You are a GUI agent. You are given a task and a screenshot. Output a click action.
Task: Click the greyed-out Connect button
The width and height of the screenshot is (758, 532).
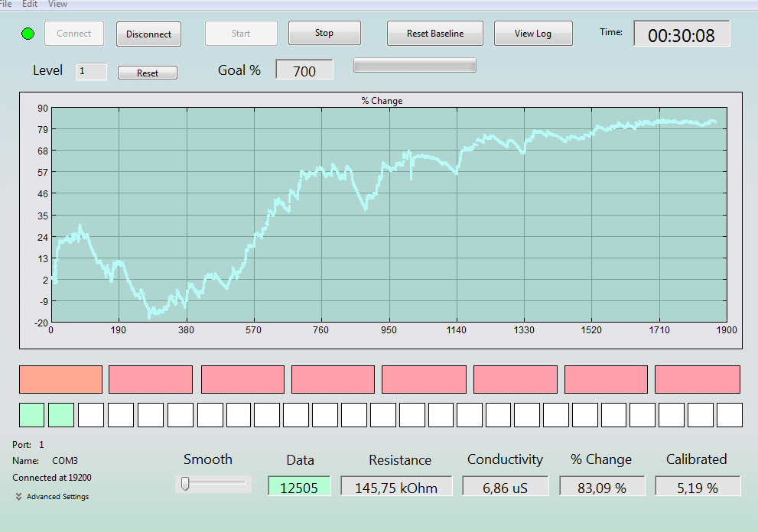(74, 34)
